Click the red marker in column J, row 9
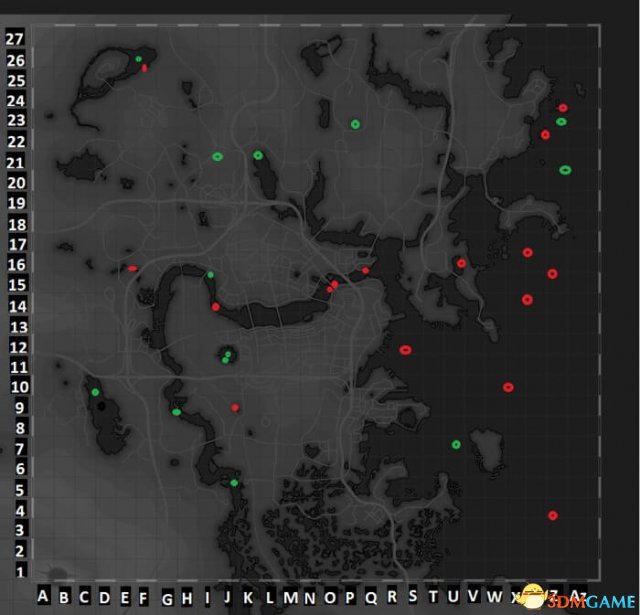The height and width of the screenshot is (615, 640). click(235, 407)
